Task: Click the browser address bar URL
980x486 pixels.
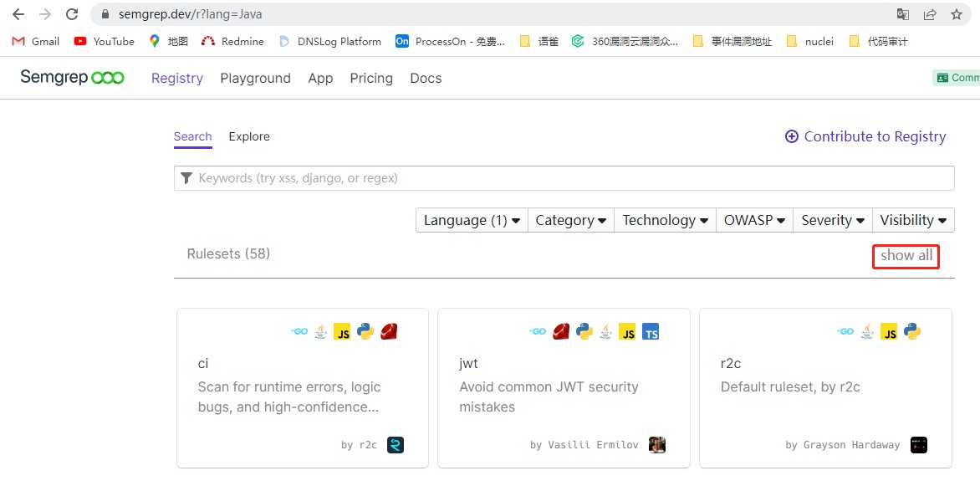Action: 191,13
